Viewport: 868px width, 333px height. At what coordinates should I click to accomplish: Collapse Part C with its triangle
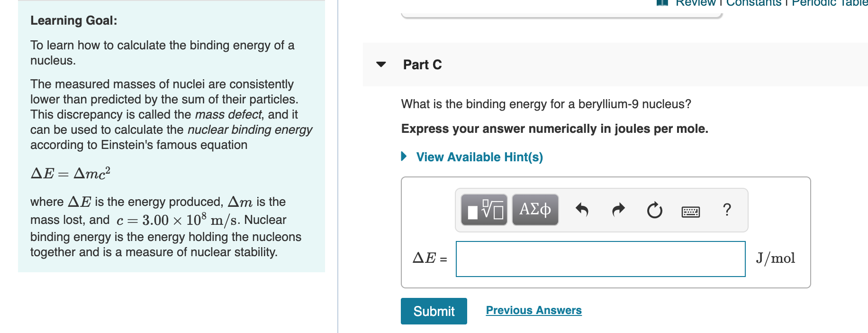[382, 65]
